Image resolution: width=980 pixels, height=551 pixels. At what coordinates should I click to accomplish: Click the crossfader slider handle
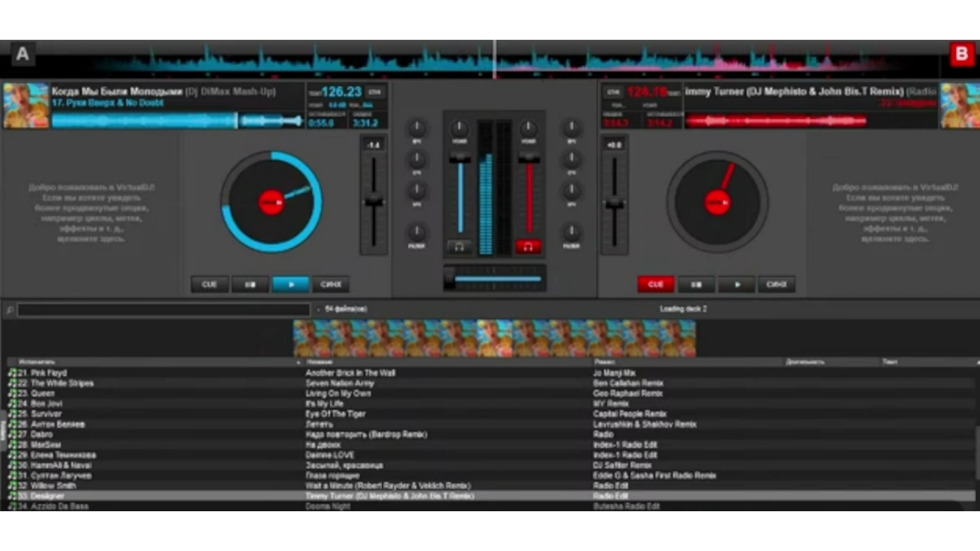(x=449, y=279)
